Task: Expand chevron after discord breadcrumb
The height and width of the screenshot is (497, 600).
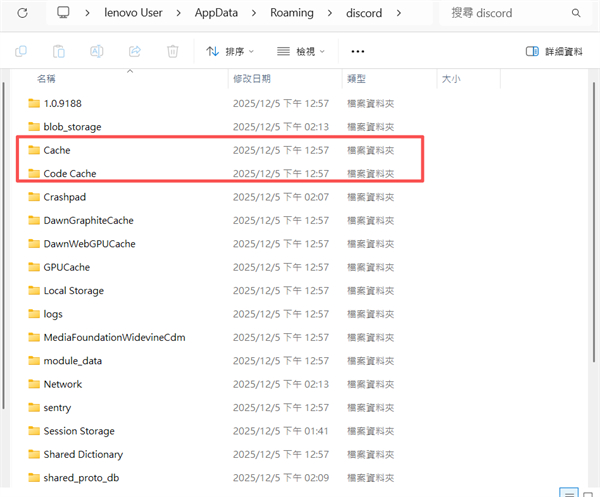Action: coord(399,13)
